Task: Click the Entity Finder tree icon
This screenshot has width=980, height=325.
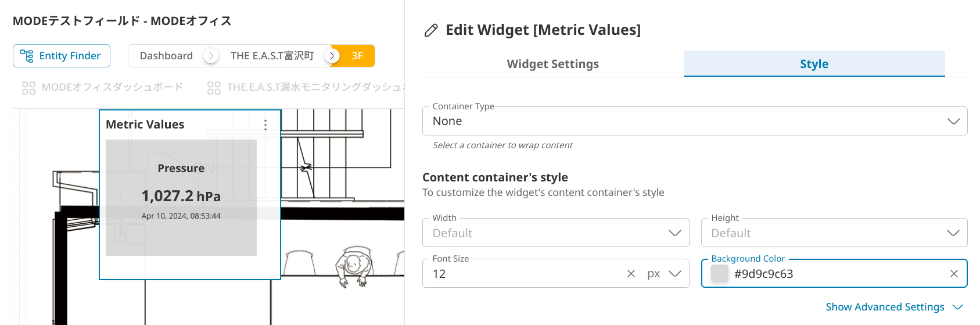Action: pos(27,56)
